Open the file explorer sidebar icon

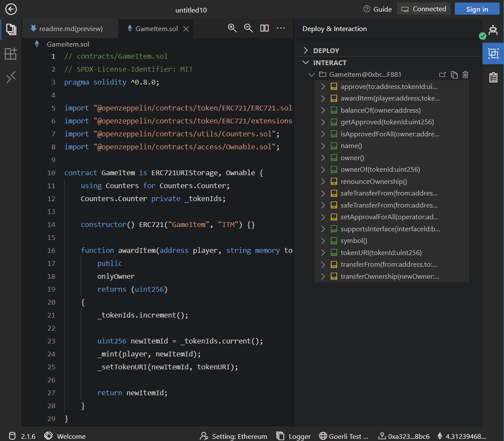[11, 29]
